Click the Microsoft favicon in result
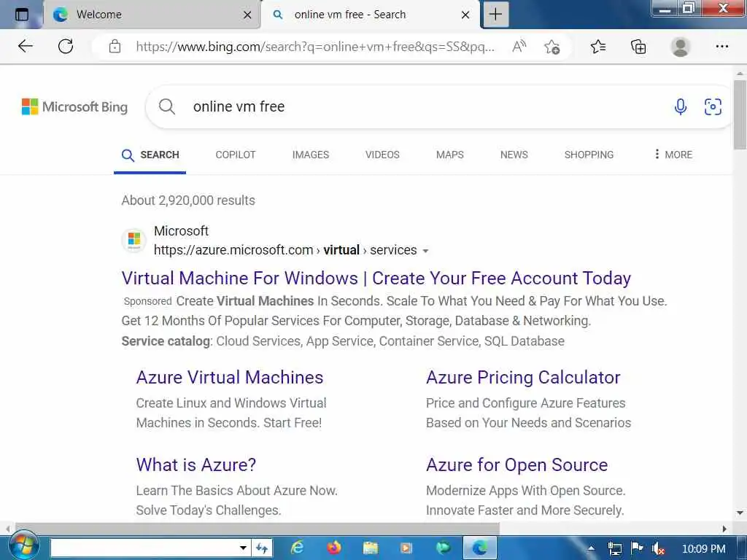Viewport: 747px width, 560px height. point(134,240)
